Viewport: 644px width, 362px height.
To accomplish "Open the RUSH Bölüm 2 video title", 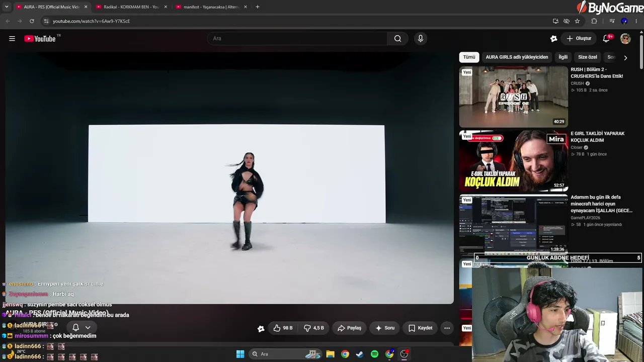I will 597,73.
